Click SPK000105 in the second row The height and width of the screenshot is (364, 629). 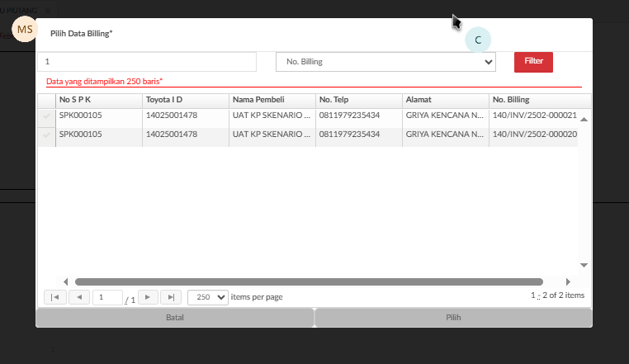(81, 135)
